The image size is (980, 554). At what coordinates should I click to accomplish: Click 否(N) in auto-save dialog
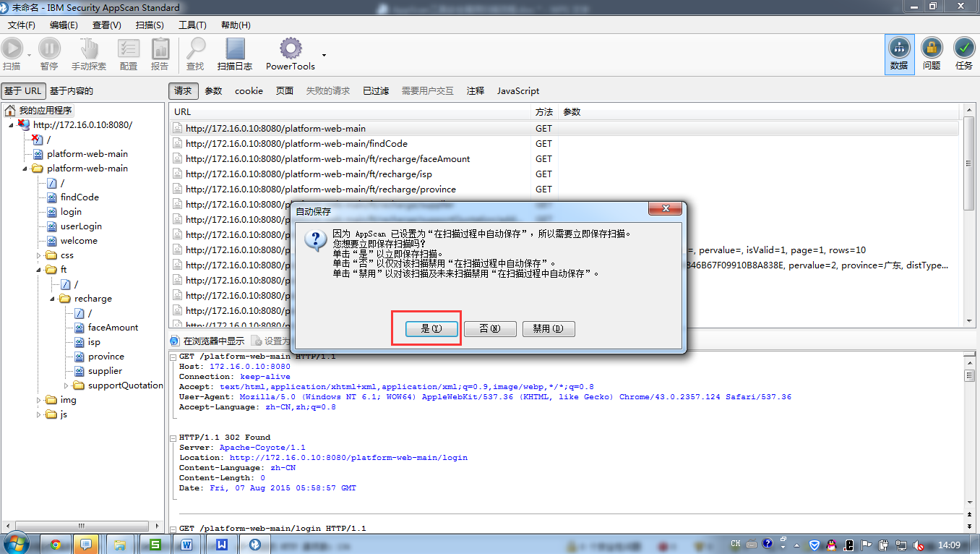coord(490,329)
